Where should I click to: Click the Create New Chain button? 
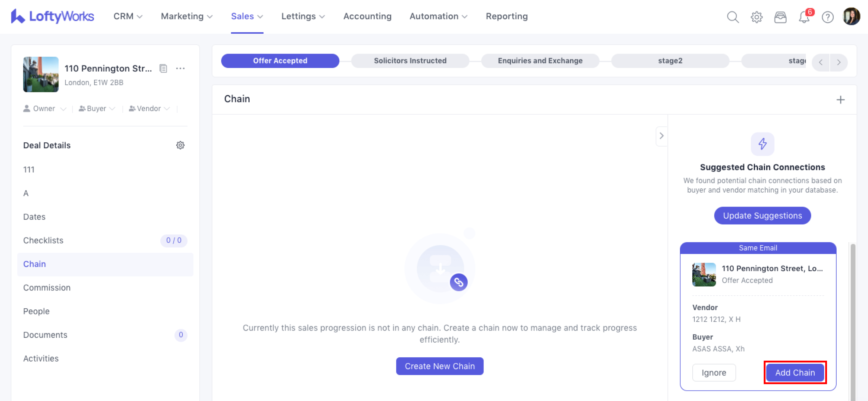tap(439, 366)
